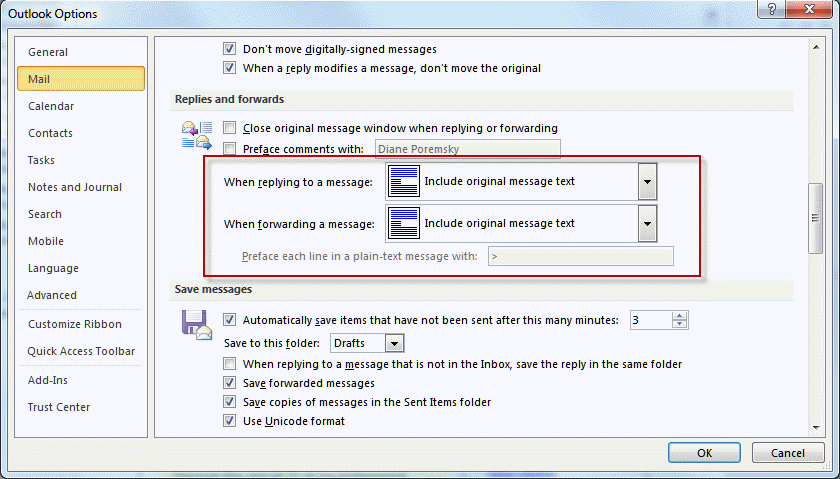Open the Save to this folder Drafts dropdown
Image resolution: width=840 pixels, height=479 pixels.
pos(394,343)
